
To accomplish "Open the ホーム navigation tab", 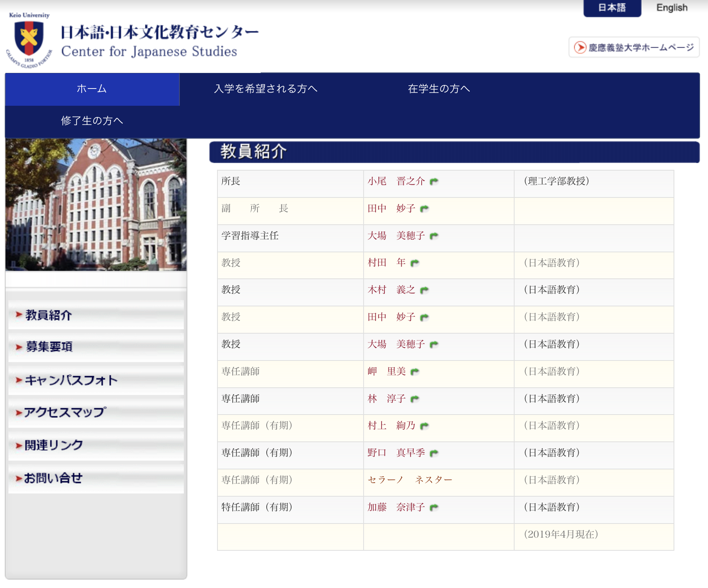I will [92, 89].
